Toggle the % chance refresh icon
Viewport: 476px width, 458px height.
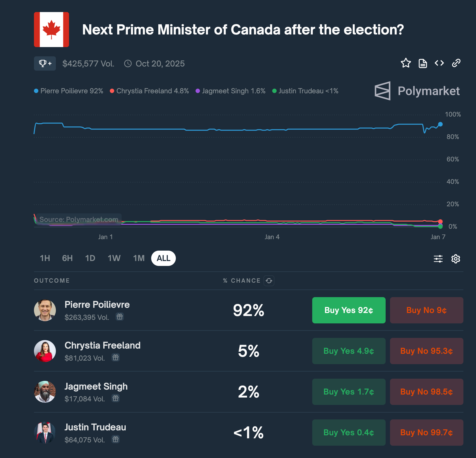tap(269, 280)
